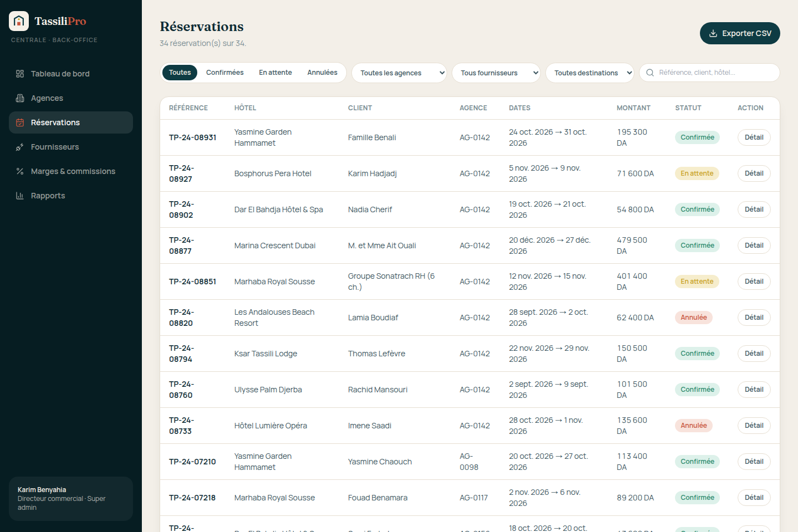Navigate to Marges & commissions
The height and width of the screenshot is (532, 798).
click(71, 171)
